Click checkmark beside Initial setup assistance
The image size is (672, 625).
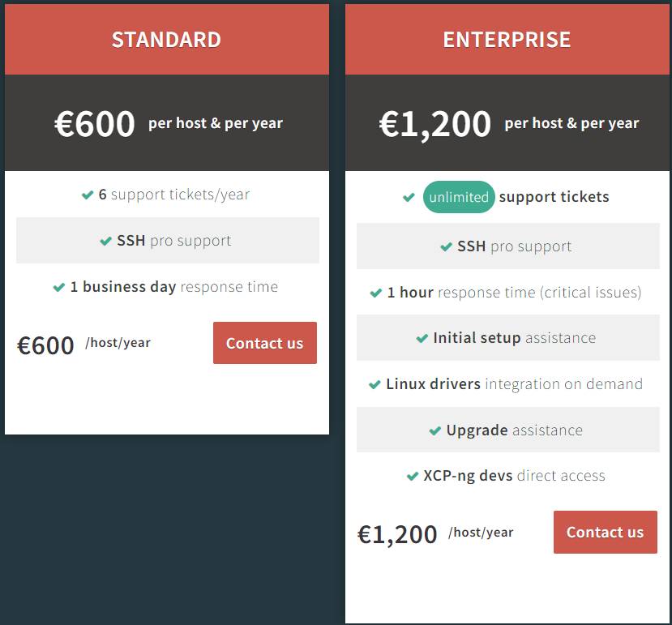[422, 339]
